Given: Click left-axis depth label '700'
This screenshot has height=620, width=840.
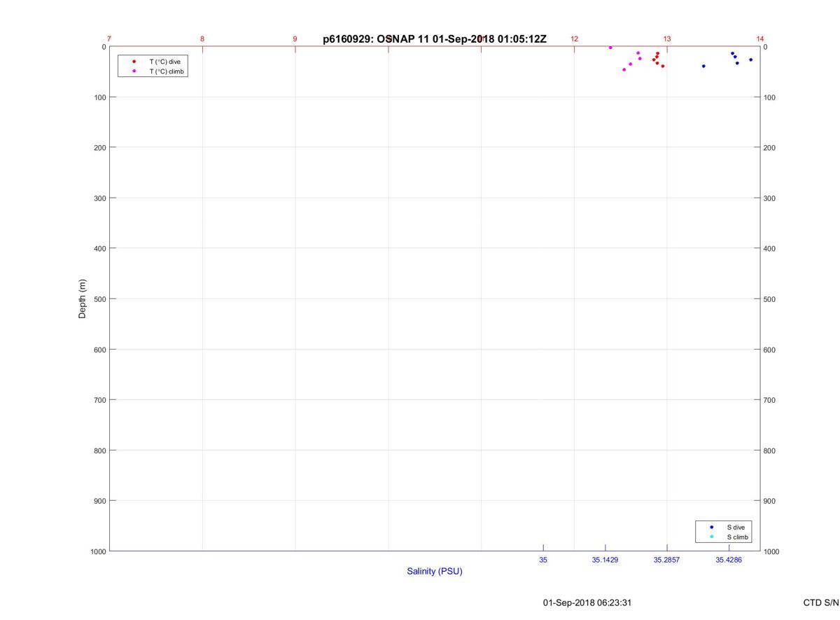Looking at the screenshot, I should [99, 400].
